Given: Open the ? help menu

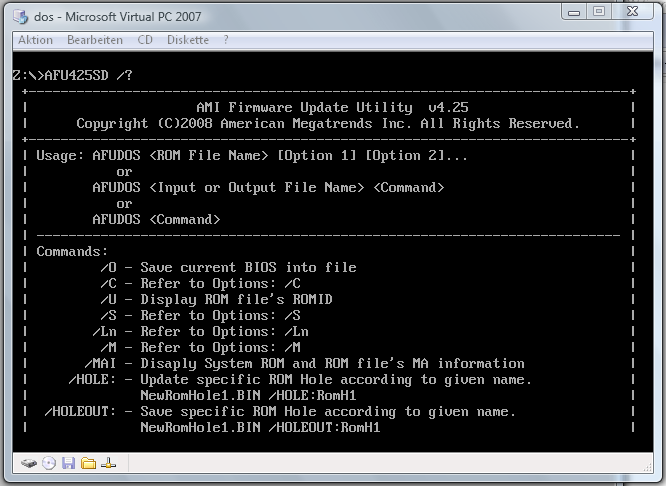Looking at the screenshot, I should point(226,40).
